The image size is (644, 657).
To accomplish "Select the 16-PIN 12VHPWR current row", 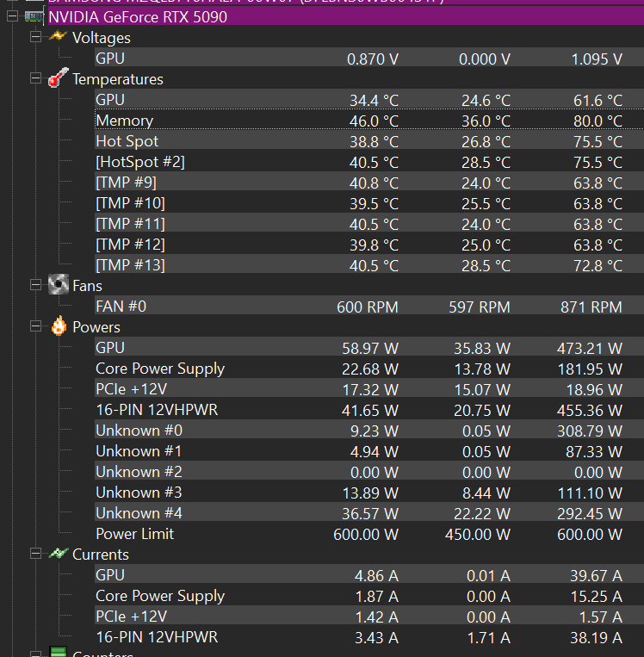I will 369,637.
